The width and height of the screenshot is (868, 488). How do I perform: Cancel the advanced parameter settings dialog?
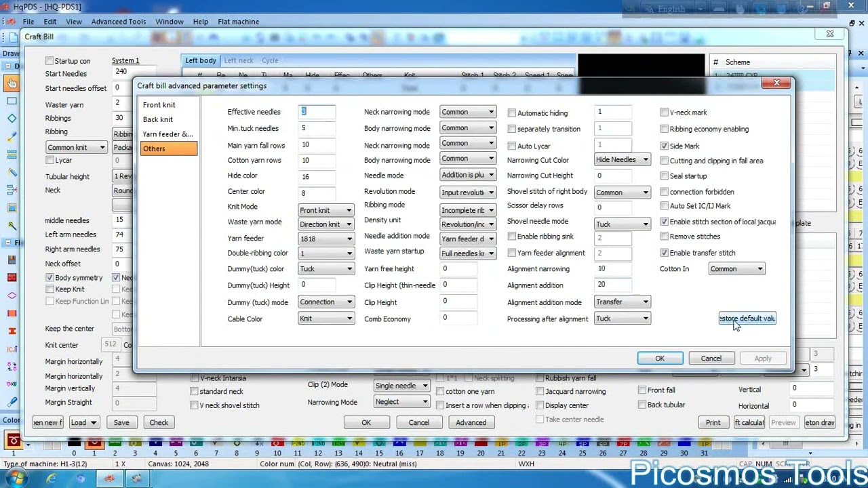(x=711, y=359)
